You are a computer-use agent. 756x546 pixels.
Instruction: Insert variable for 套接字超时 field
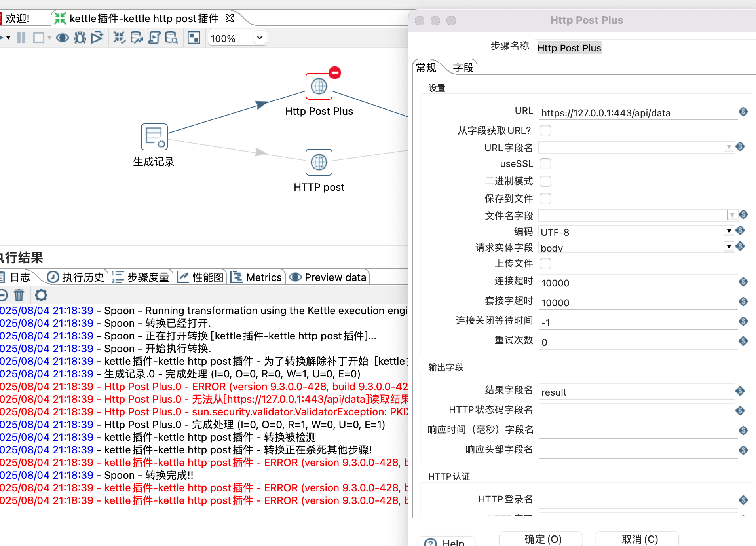pyautogui.click(x=743, y=301)
